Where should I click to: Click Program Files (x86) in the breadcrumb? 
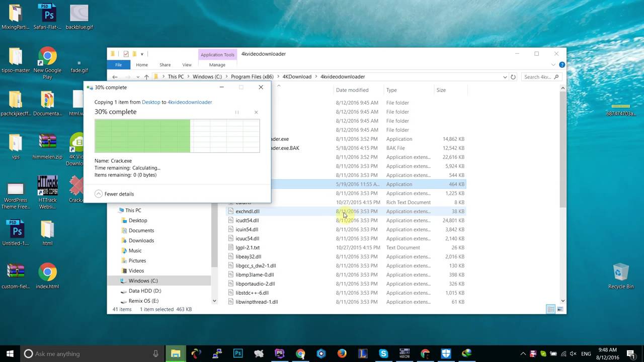[252, 77]
